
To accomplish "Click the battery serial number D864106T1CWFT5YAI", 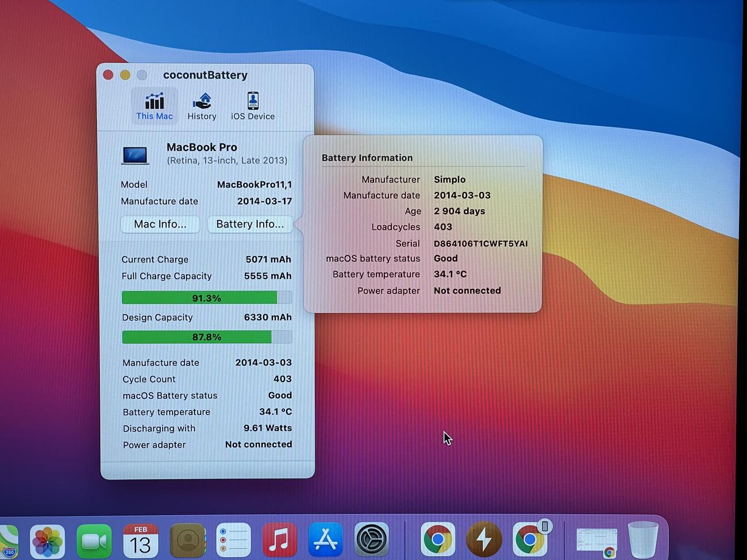I will (481, 244).
